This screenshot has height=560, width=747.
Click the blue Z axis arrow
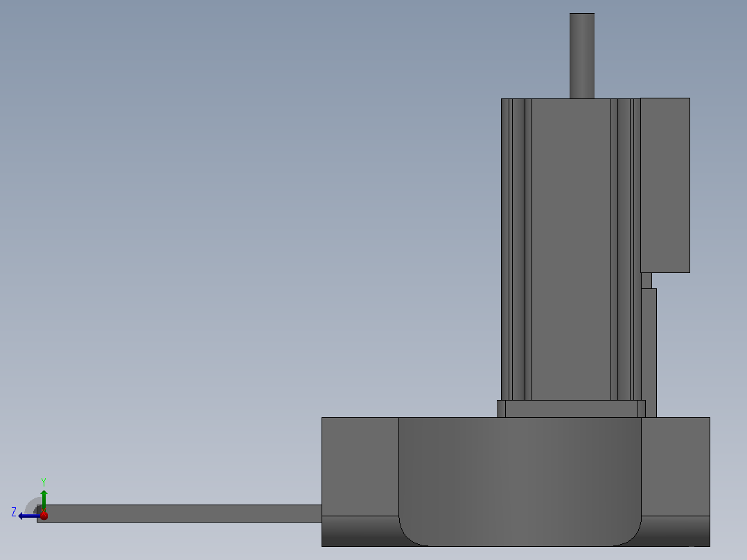[28, 516]
